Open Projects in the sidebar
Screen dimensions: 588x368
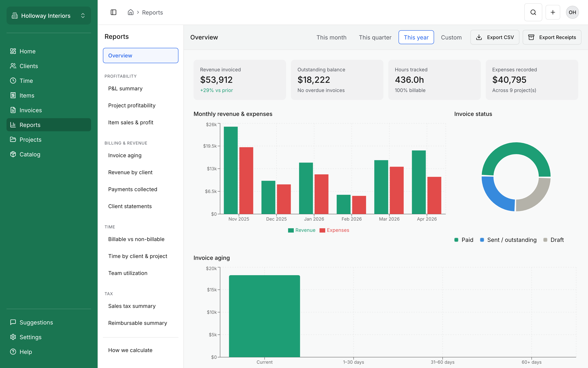point(49,140)
